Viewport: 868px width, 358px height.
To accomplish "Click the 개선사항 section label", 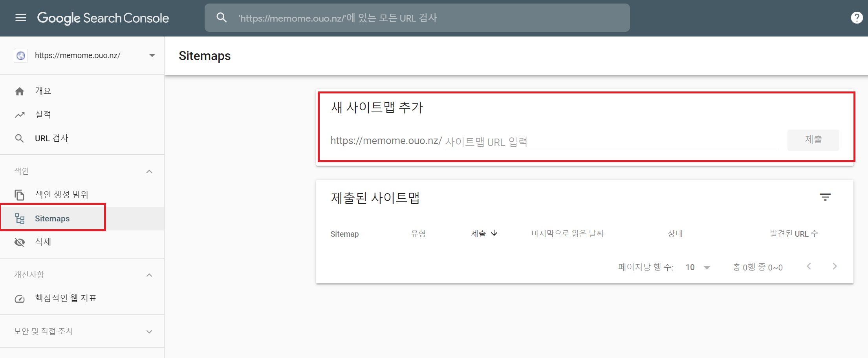I will click(29, 275).
